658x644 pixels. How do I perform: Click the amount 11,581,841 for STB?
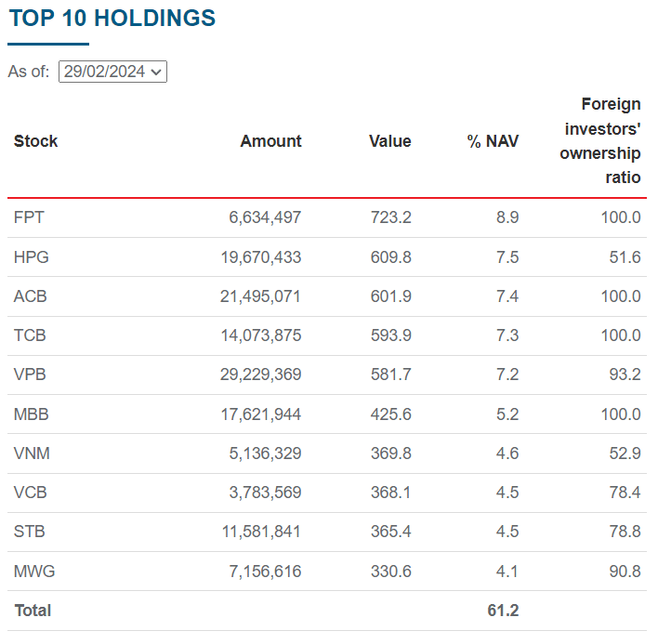coord(261,532)
